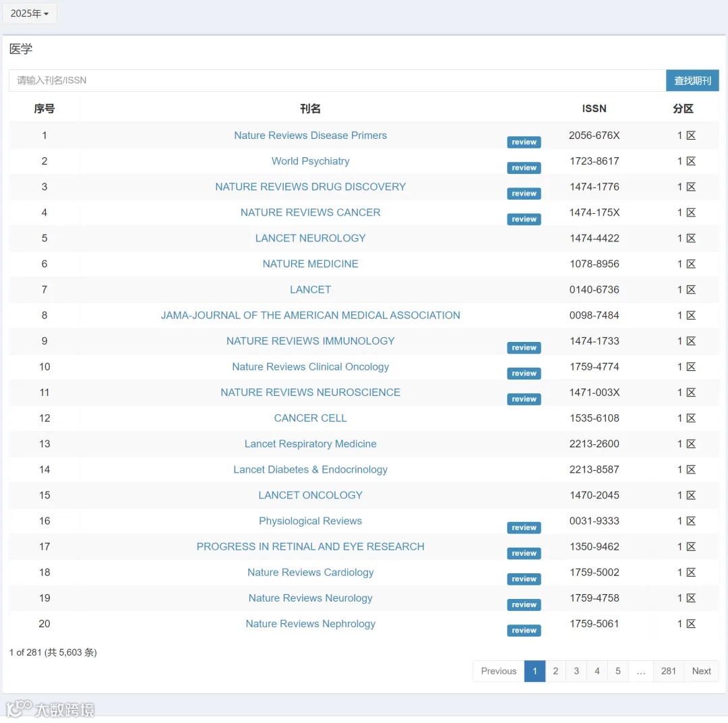This screenshot has width=728, height=723.
Task: Open JAMA-Journal of the American Medical Association link
Action: 310,315
